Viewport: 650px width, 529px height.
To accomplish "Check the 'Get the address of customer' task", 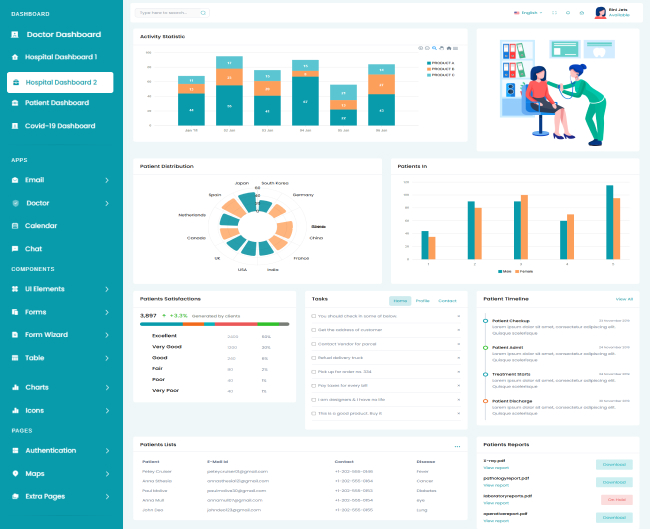I will pos(314,329).
